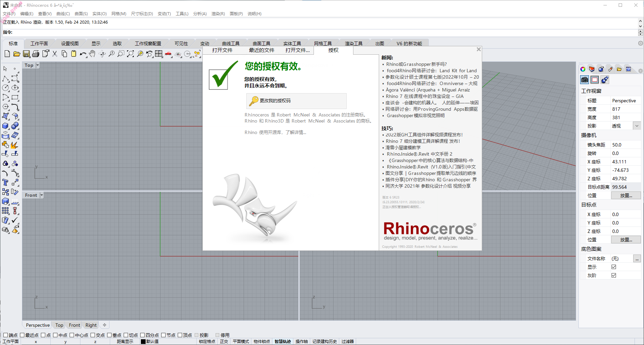Image resolution: width=644 pixels, height=345 pixels.
Task: Activate the Pan hand tool
Action: pyautogui.click(x=92, y=54)
